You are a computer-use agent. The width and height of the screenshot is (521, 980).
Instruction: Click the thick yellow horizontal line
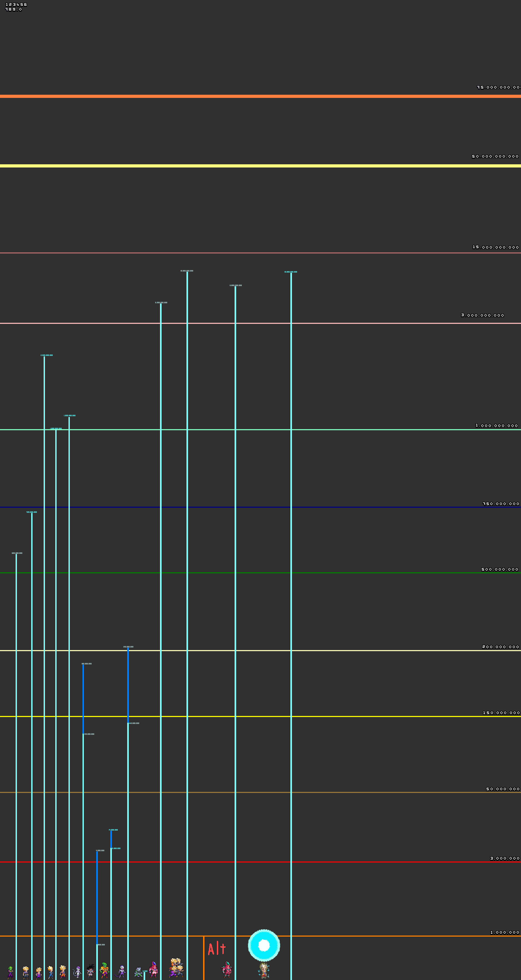coord(260,166)
